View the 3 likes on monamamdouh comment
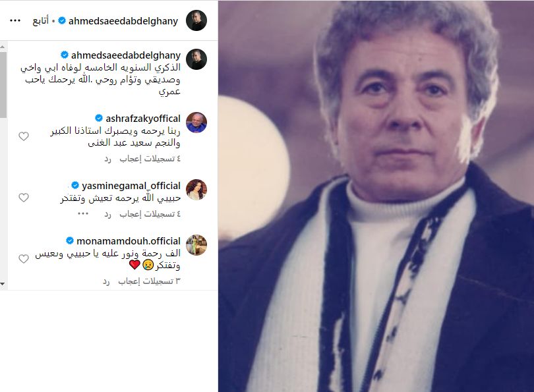534x392 pixels. (x=149, y=281)
